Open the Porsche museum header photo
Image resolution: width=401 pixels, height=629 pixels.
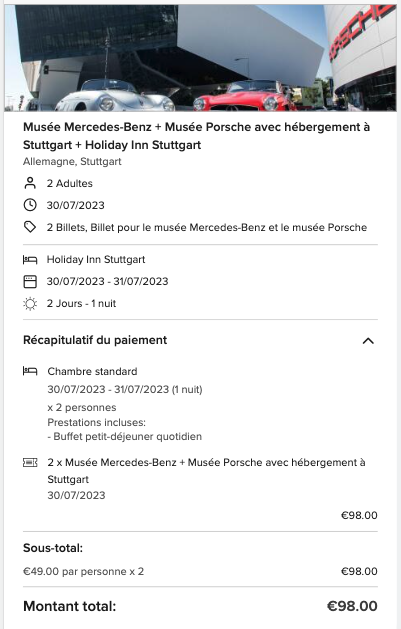200,58
